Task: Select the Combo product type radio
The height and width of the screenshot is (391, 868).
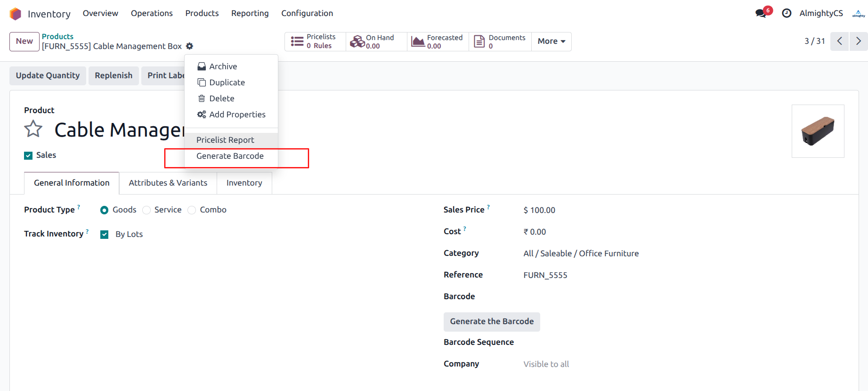Action: [192, 210]
